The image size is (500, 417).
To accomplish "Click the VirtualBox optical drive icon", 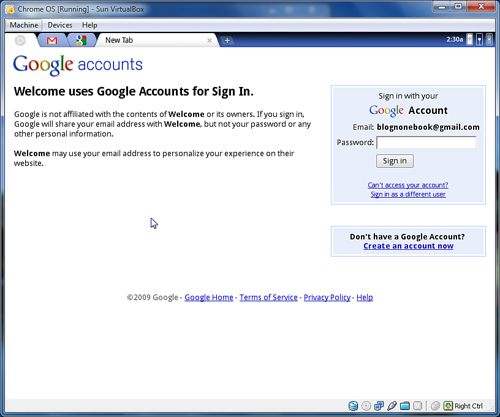I will point(366,406).
